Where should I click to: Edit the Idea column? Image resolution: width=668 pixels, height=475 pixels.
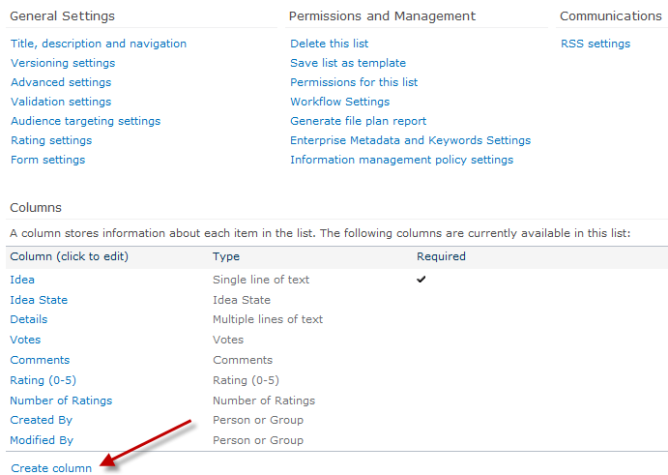22,280
